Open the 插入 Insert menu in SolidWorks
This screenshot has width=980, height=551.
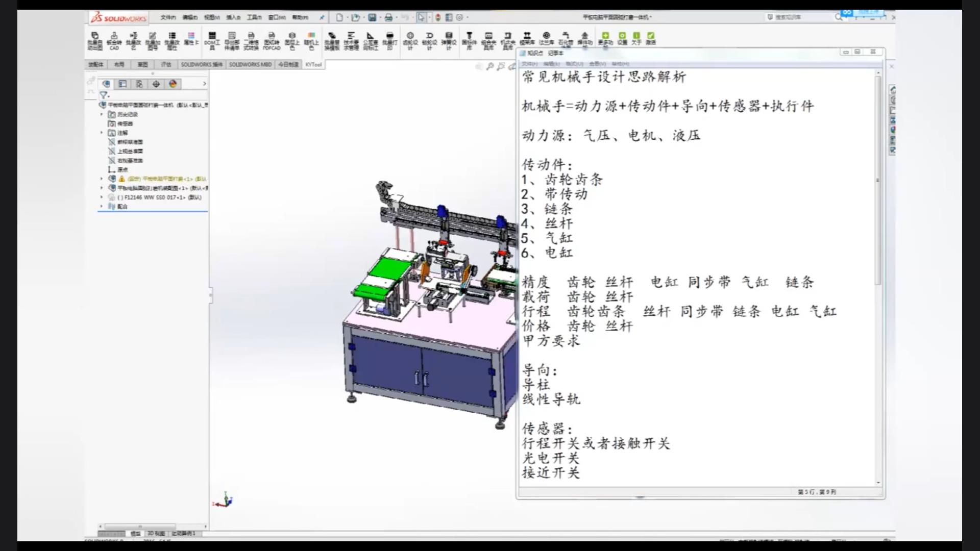pos(233,17)
